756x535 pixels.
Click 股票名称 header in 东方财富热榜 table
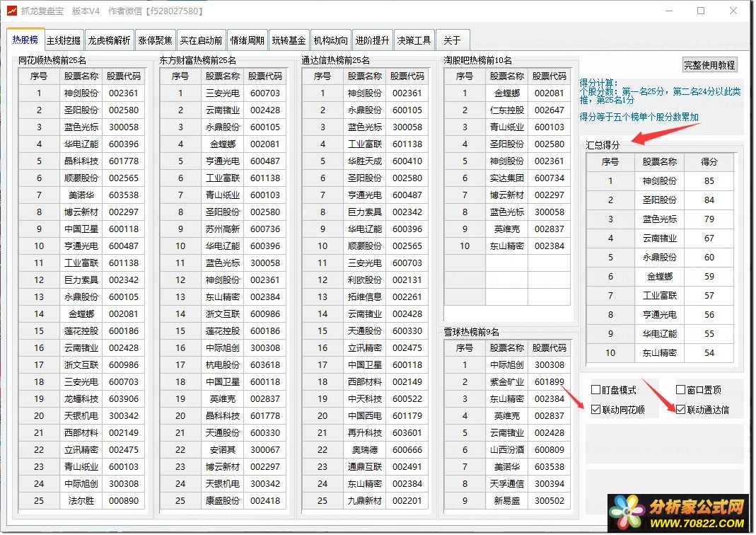click(222, 76)
